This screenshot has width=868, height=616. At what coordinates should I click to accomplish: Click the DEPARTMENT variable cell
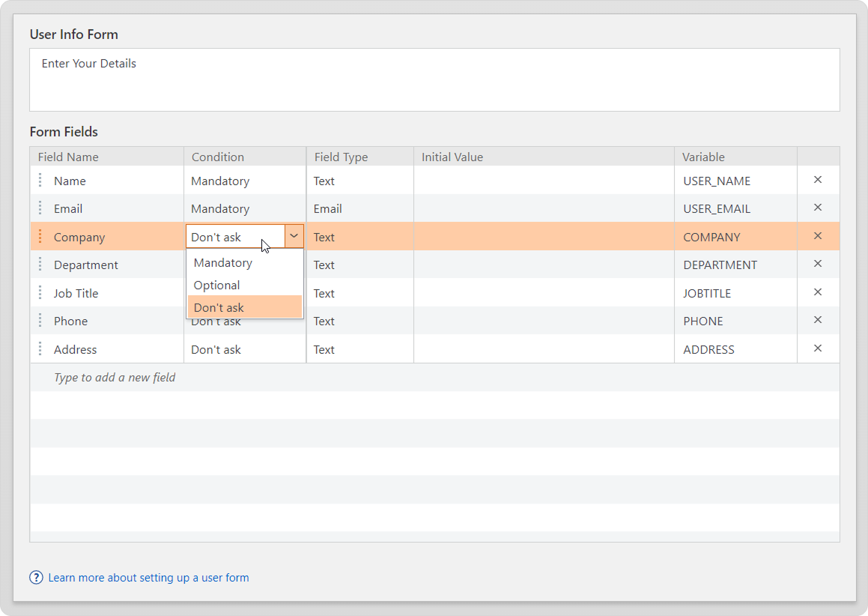735,265
